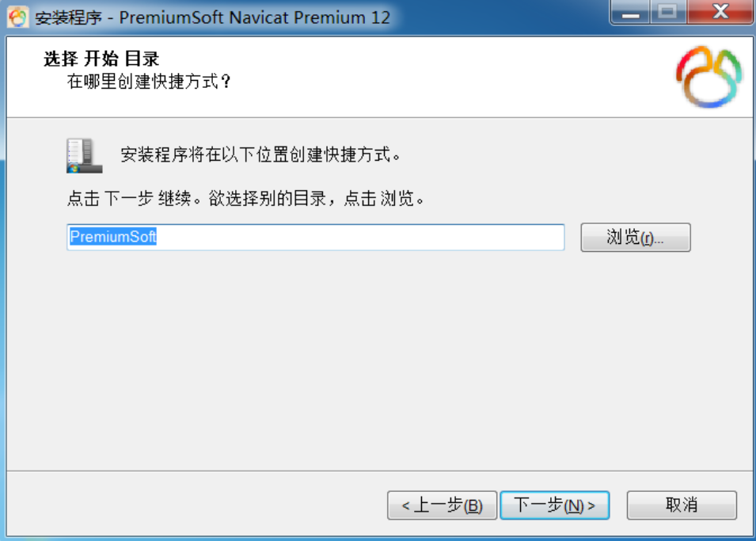Click the 在哪里创建快捷方式？ subtitle text
Screen dimensions: 756x541
click(x=149, y=81)
